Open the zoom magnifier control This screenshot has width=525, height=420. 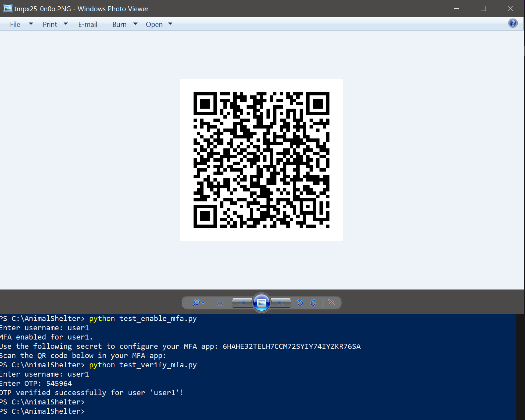click(x=199, y=302)
